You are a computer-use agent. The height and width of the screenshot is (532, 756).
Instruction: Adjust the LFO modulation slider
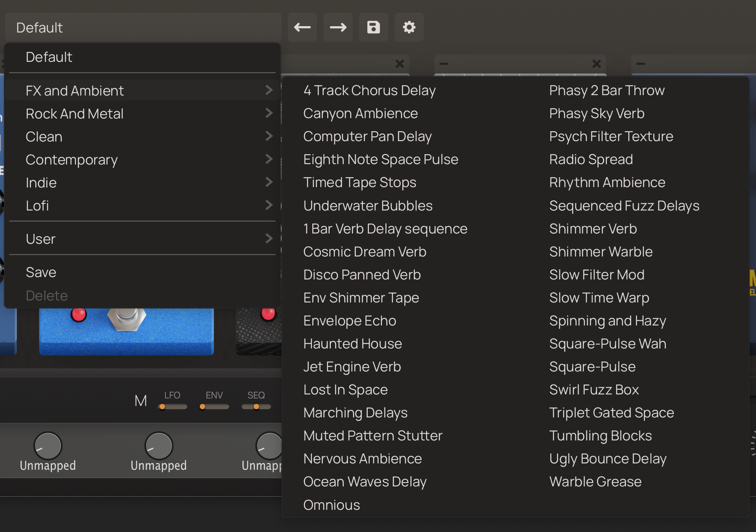coord(173,407)
